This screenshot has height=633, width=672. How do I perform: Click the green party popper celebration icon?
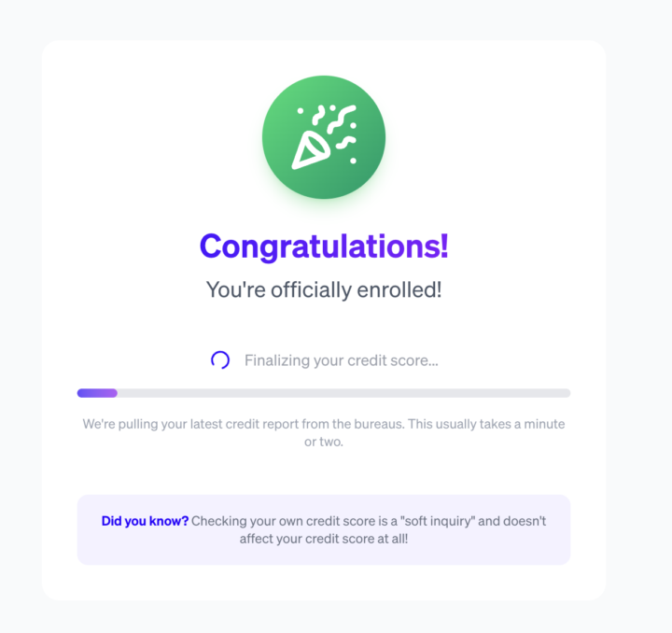pos(324,137)
